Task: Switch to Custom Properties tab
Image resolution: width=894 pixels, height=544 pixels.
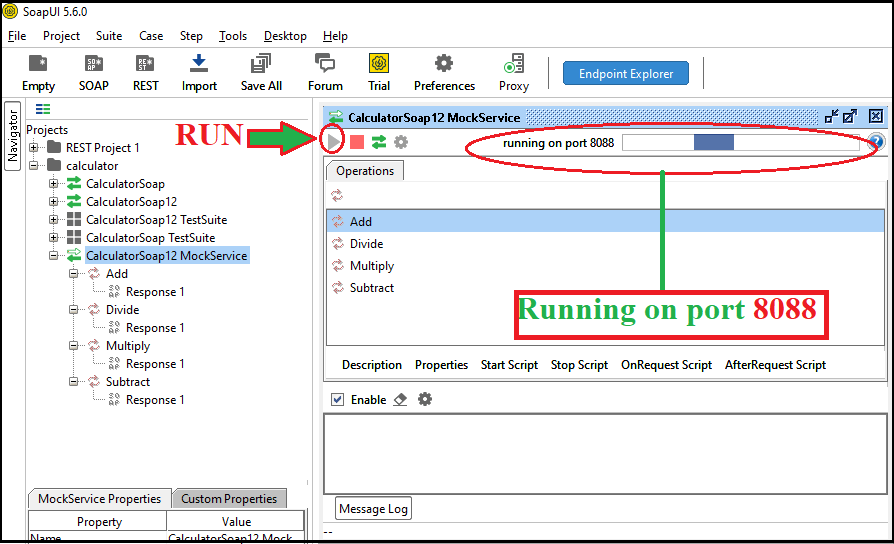Action: point(229,498)
